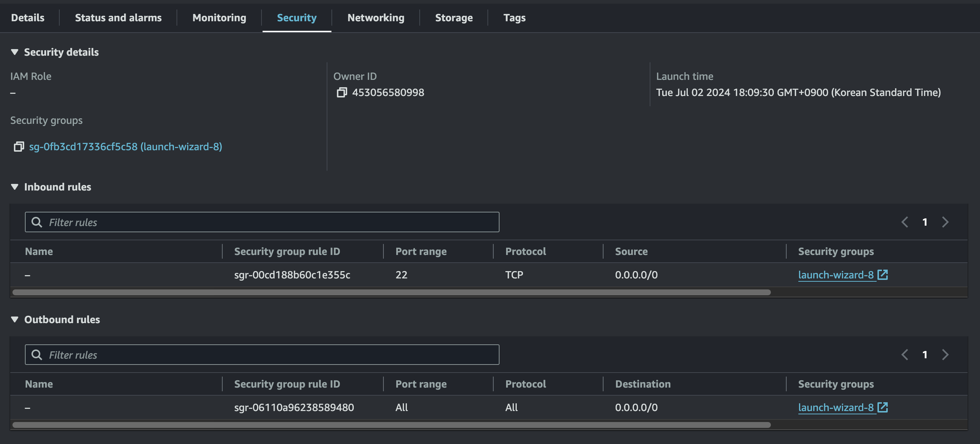Image resolution: width=980 pixels, height=444 pixels.
Task: Switch to the Monitoring tab
Action: [x=219, y=18]
